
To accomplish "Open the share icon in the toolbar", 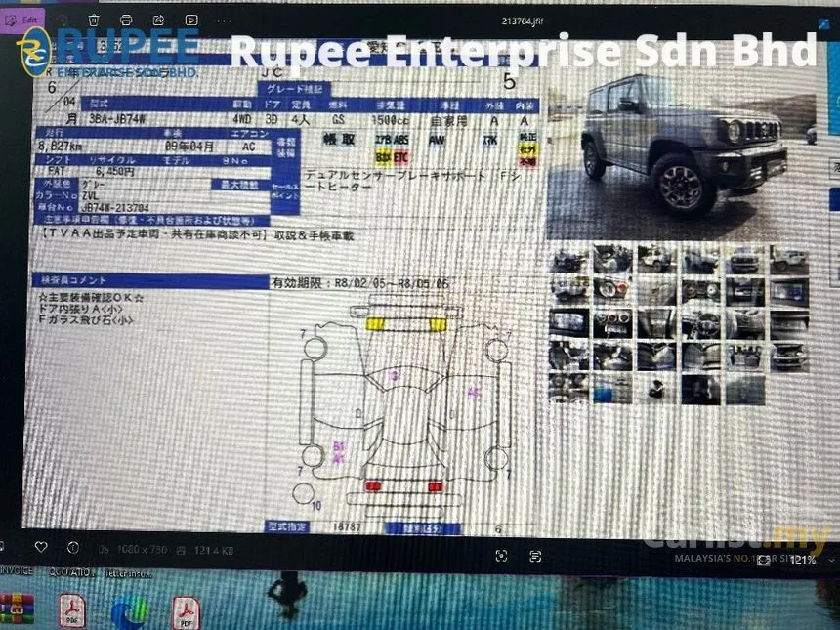I will click(158, 21).
